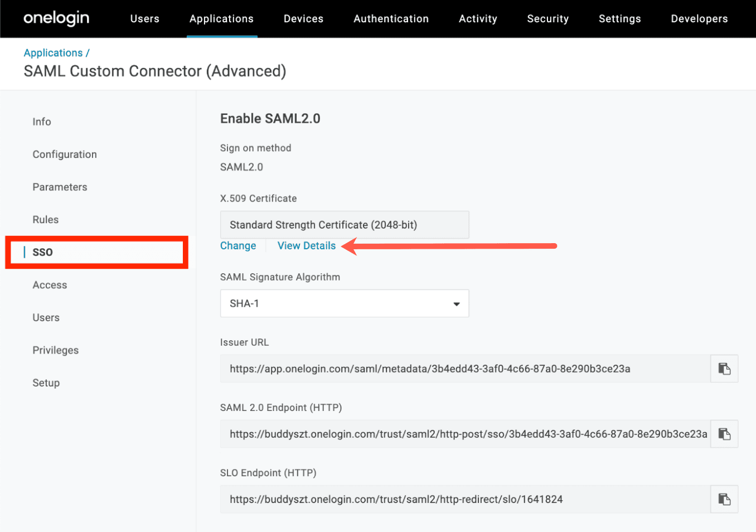The height and width of the screenshot is (532, 756).
Task: Open the Security menu
Action: (547, 18)
